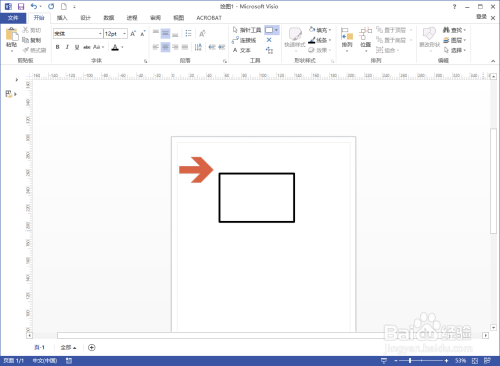This screenshot has height=366, width=500.
Task: Align paragraph text left
Action: coord(156,47)
